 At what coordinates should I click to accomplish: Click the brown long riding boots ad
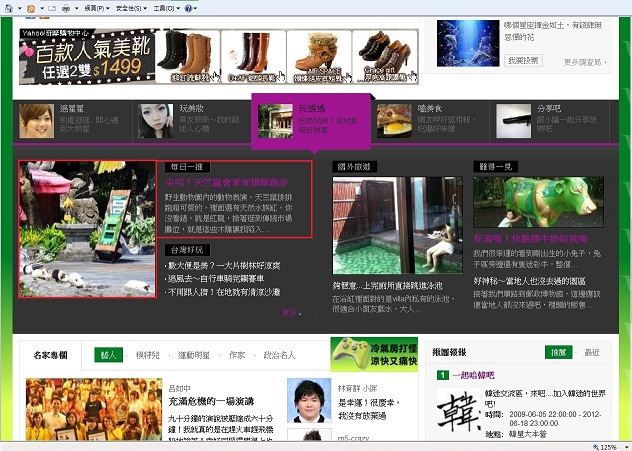point(254,56)
